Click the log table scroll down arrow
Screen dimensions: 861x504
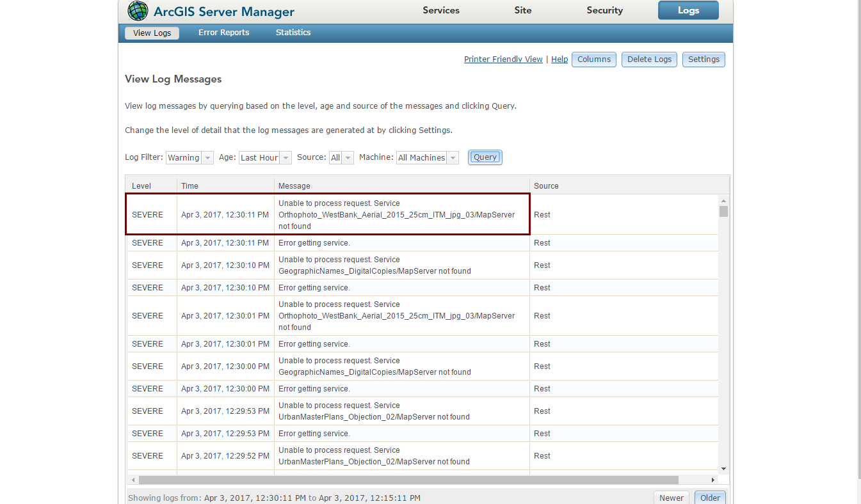pos(723,468)
